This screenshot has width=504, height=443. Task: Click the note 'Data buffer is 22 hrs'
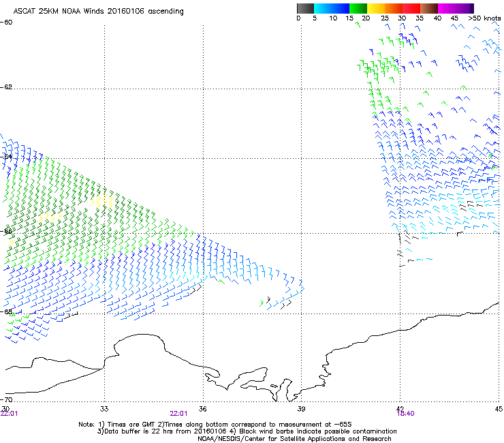point(138,431)
